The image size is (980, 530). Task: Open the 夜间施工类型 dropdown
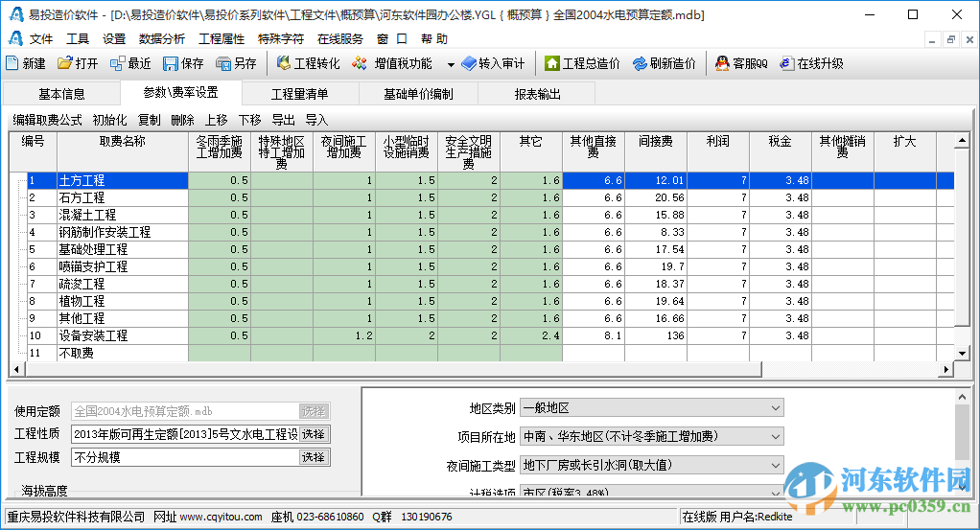(x=775, y=465)
